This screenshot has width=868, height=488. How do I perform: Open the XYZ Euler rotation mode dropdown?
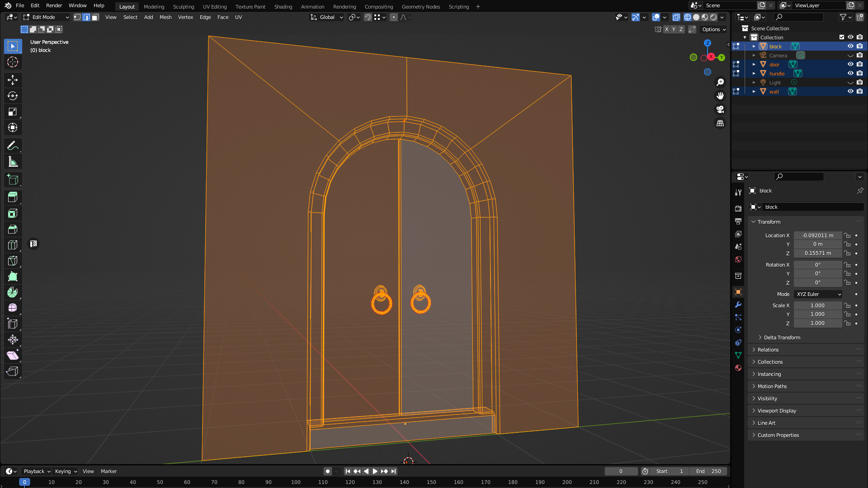(818, 294)
